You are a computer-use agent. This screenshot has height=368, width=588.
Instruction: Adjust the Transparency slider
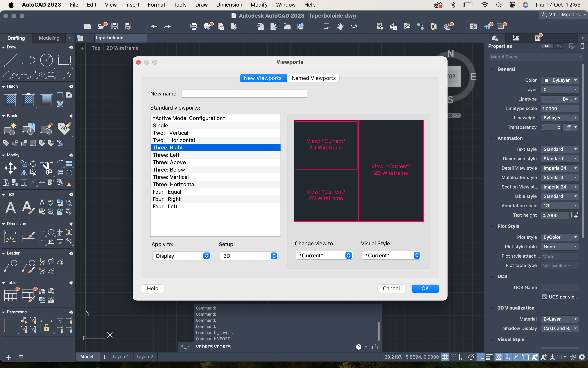[x=552, y=127]
